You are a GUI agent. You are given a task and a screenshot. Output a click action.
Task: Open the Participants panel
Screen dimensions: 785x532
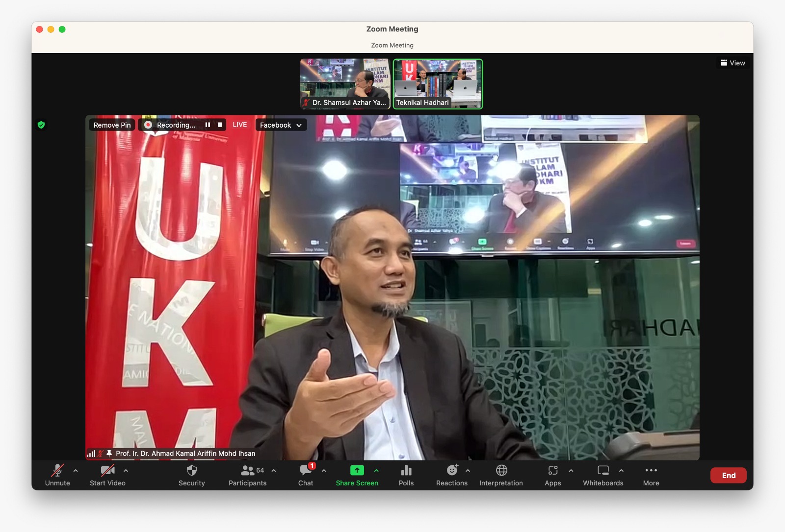[247, 475]
